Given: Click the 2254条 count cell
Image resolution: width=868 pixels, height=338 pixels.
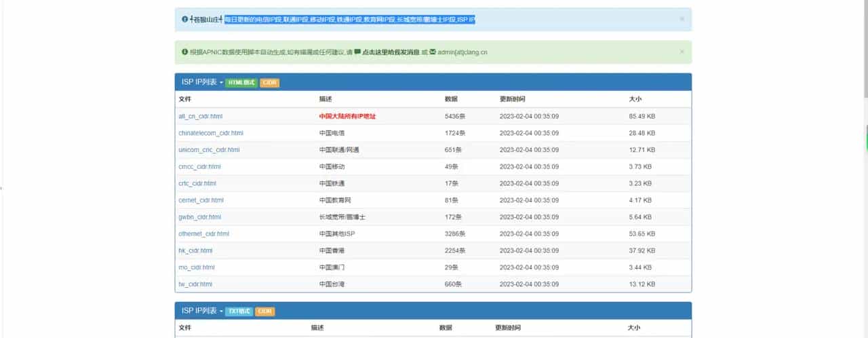Looking at the screenshot, I should click(x=455, y=250).
